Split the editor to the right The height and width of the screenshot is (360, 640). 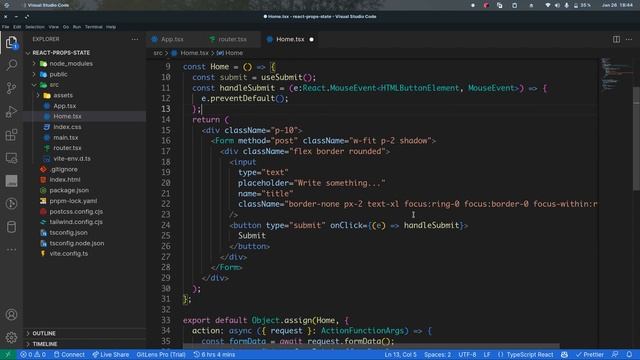pos(616,39)
